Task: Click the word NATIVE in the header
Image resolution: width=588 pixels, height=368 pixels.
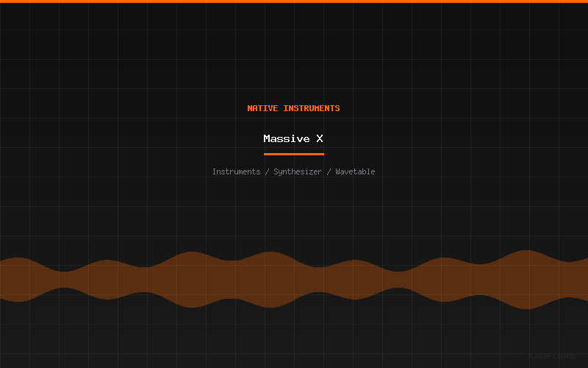Action: [x=263, y=108]
